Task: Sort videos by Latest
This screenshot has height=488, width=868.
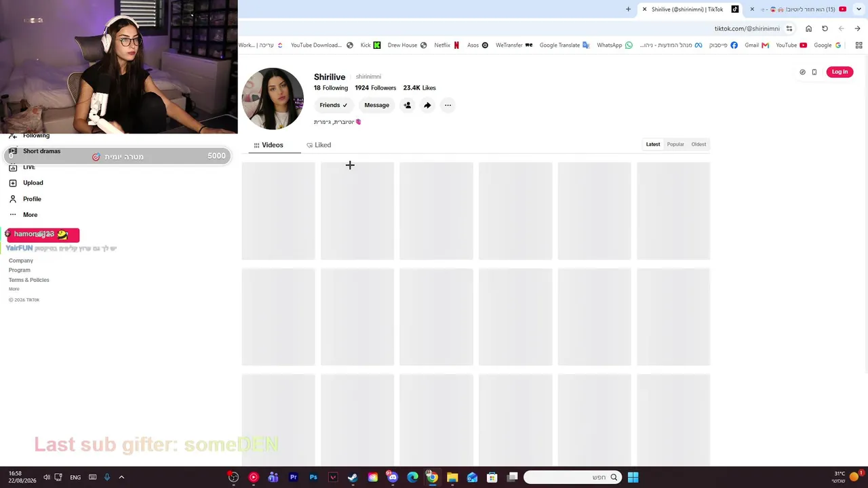Action: click(653, 144)
